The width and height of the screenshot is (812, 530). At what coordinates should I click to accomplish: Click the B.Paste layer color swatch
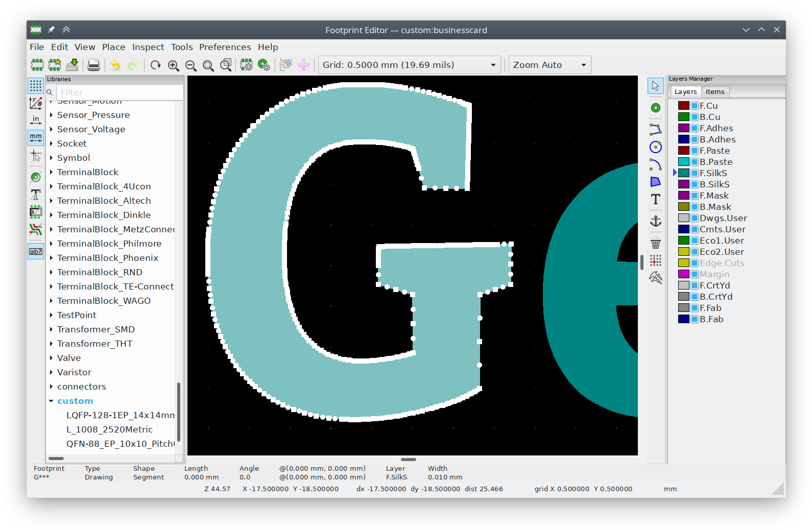pos(684,162)
